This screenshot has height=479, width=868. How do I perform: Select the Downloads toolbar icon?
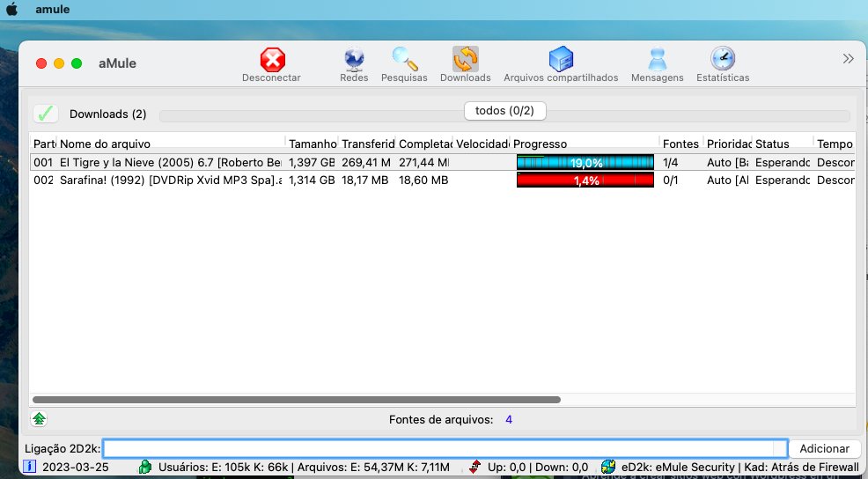pyautogui.click(x=466, y=59)
